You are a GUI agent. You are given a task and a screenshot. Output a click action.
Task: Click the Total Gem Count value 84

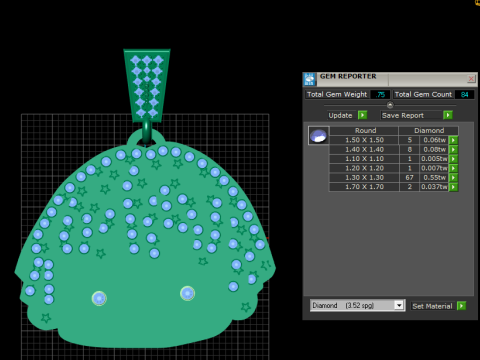465,95
